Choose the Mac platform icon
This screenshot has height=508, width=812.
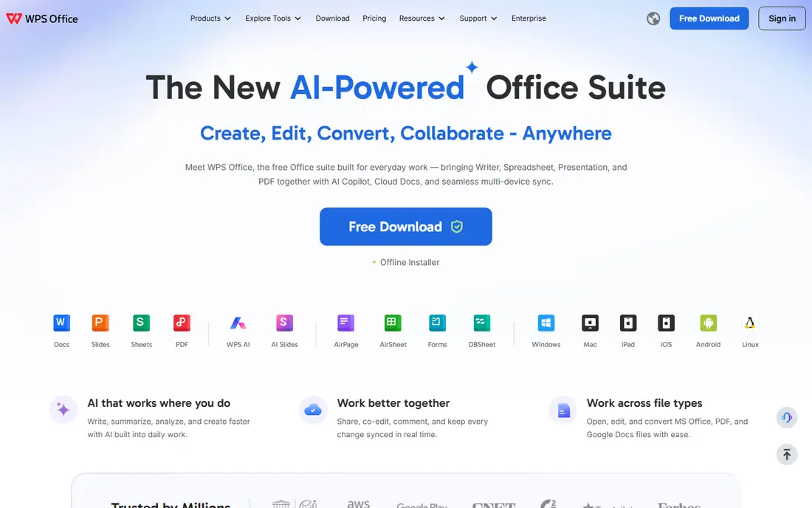(590, 323)
